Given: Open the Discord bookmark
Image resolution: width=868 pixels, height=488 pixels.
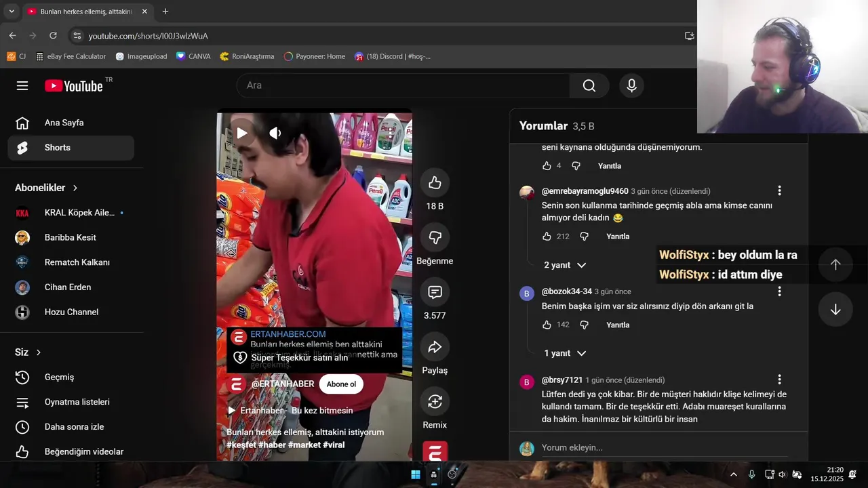Looking at the screenshot, I should [393, 56].
